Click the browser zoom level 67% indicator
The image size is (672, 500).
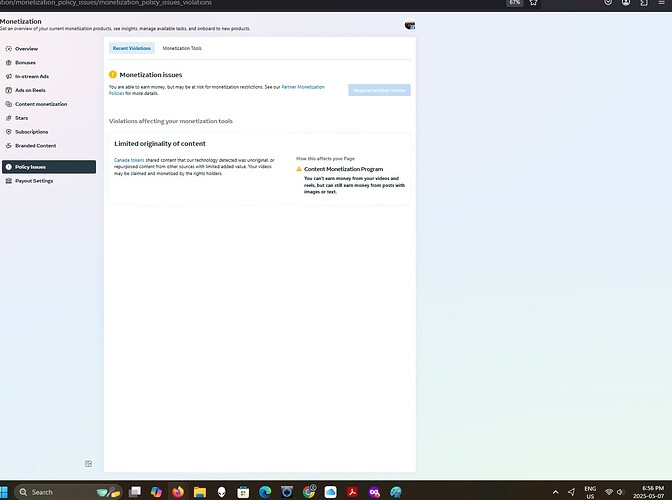click(514, 3)
